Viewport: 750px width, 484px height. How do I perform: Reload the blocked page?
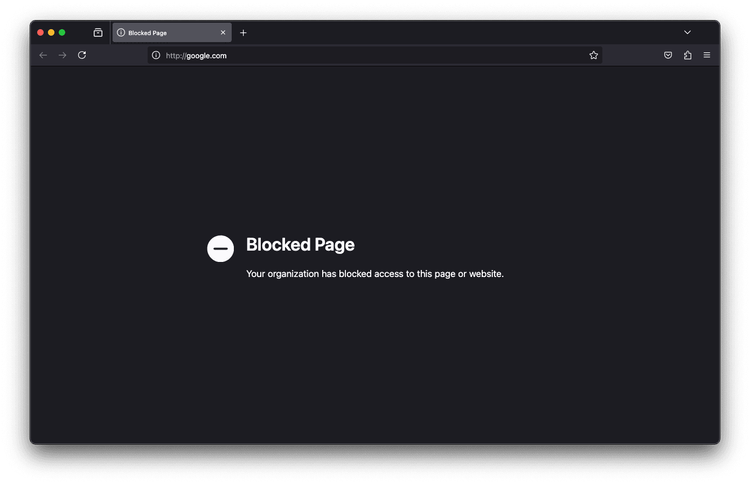82,55
